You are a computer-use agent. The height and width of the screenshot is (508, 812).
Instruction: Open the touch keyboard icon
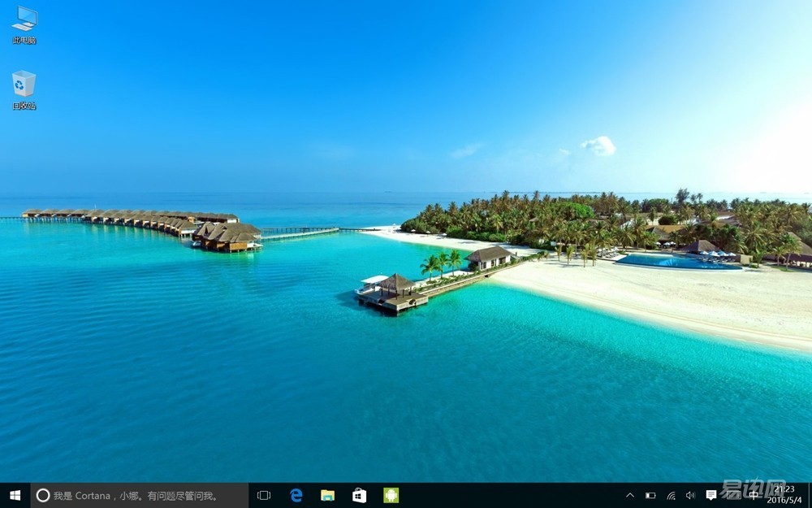[733, 496]
